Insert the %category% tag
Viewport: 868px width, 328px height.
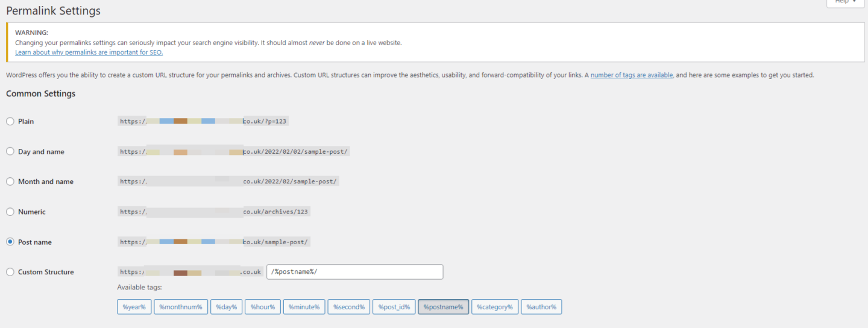[494, 307]
